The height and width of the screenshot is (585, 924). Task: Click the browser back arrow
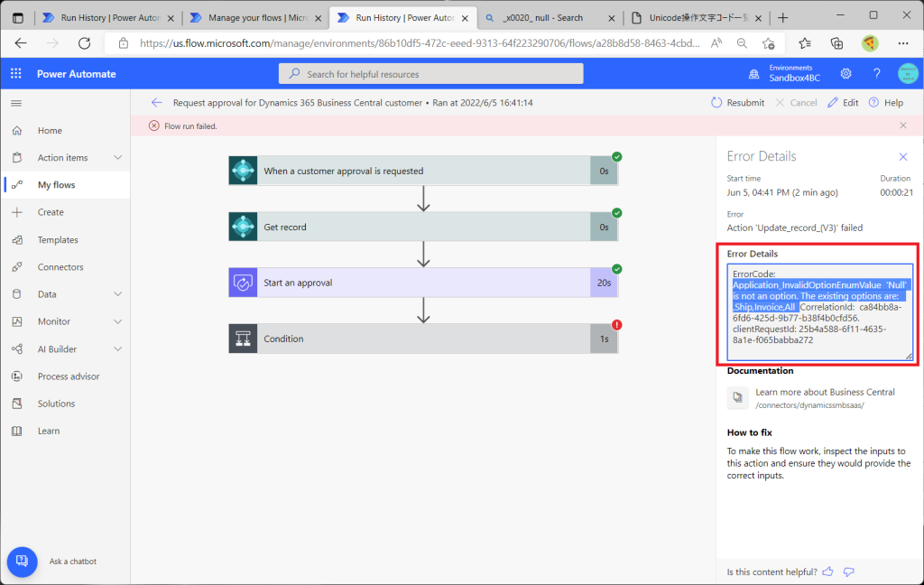pyautogui.click(x=22, y=43)
